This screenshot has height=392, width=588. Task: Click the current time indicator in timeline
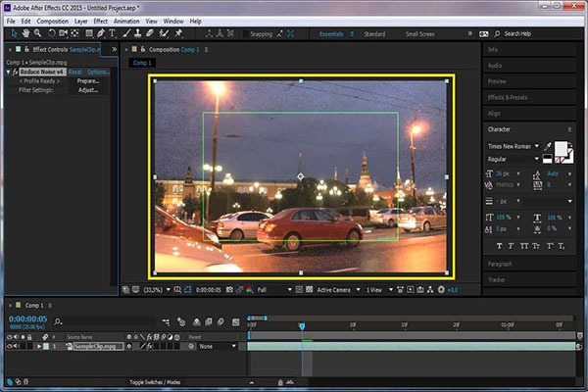[302, 325]
